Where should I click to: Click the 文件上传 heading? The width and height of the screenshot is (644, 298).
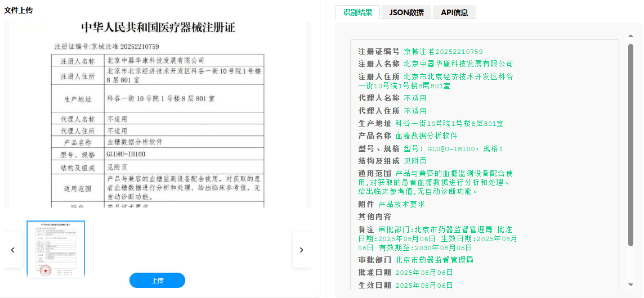[19, 10]
